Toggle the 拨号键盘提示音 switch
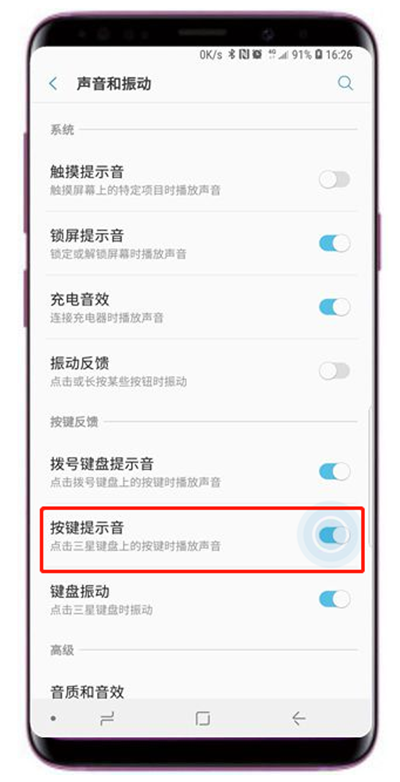The image size is (400, 782). click(335, 471)
